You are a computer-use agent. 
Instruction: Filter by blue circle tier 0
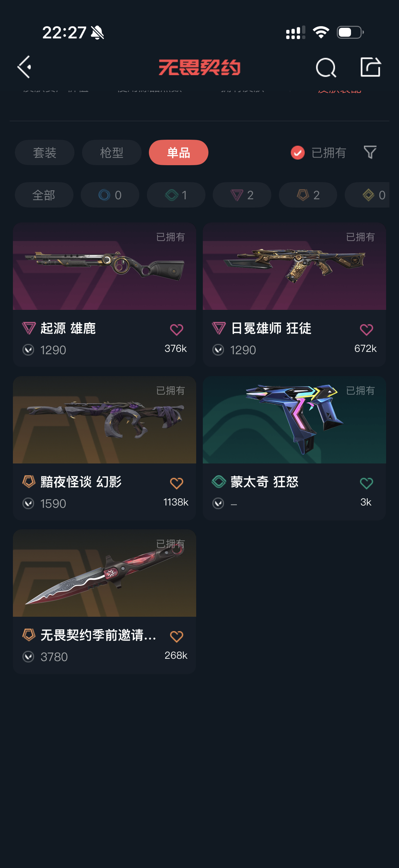pos(110,195)
